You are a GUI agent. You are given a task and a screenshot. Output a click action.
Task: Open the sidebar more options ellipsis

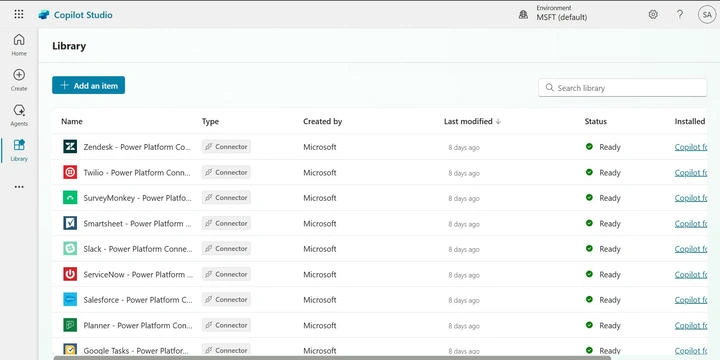19,187
